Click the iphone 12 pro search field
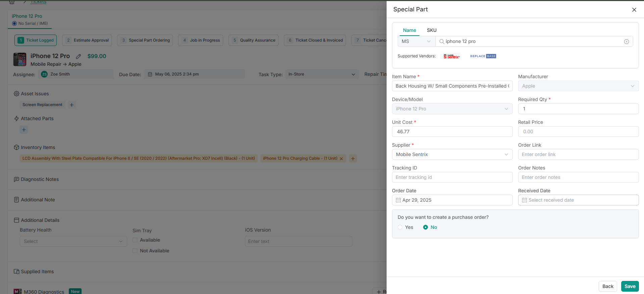644x294 pixels. point(534,42)
